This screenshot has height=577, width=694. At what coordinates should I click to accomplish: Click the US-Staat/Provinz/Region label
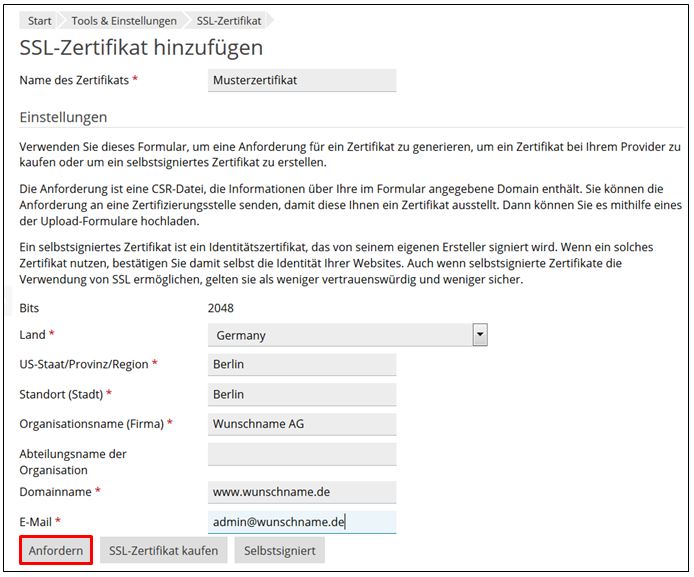pos(84,364)
